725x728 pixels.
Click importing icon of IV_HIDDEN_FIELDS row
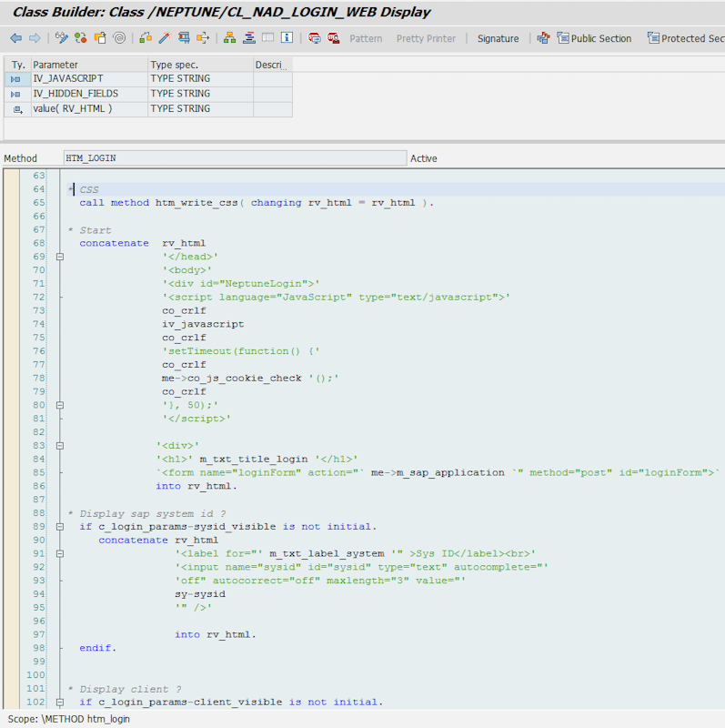pyautogui.click(x=15, y=95)
